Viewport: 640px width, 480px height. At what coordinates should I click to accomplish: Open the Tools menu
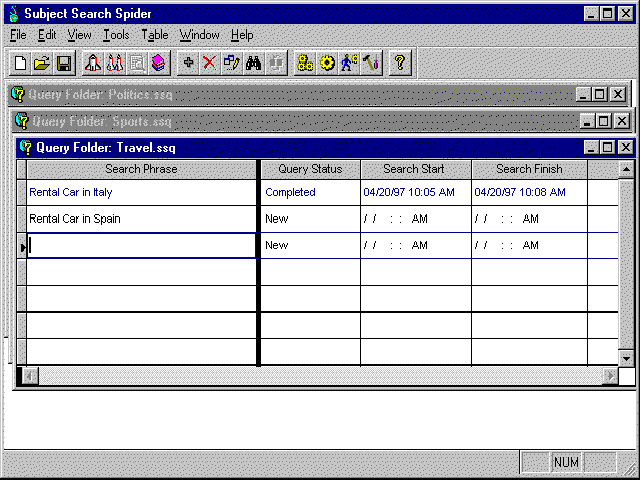coord(116,35)
